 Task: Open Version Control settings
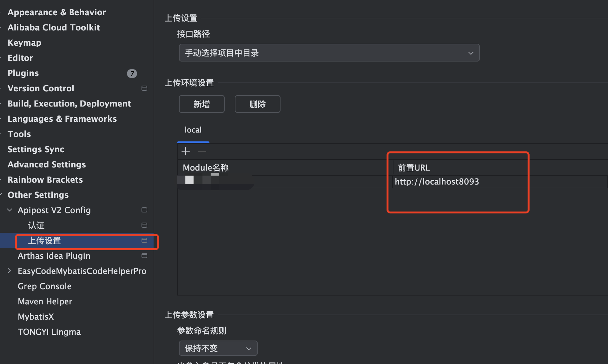41,88
